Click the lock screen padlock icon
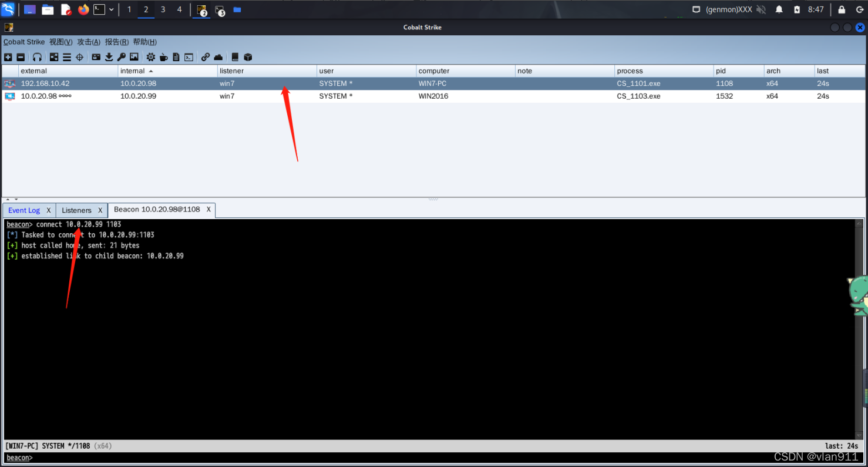Viewport: 868px width, 467px height. click(842, 9)
